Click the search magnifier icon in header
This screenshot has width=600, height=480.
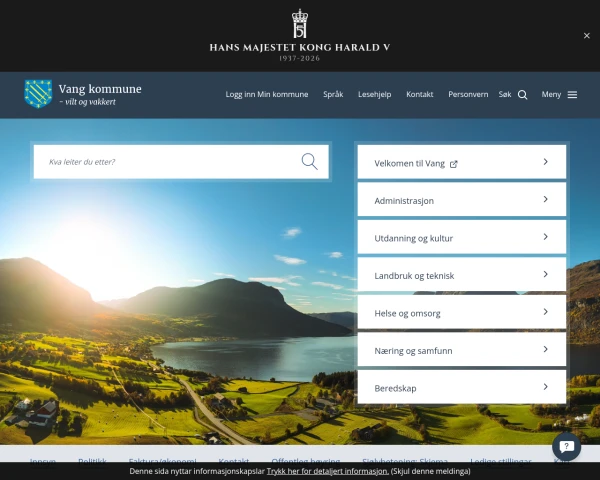click(522, 95)
